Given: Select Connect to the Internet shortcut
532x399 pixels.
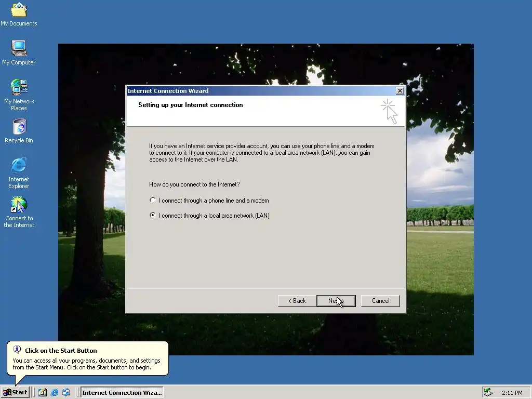Looking at the screenshot, I should [x=19, y=212].
